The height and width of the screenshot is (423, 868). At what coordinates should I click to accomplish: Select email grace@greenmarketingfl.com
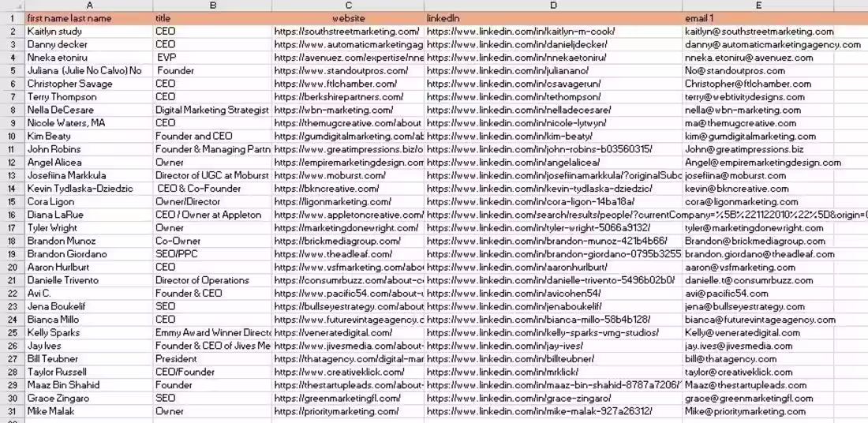coord(748,398)
